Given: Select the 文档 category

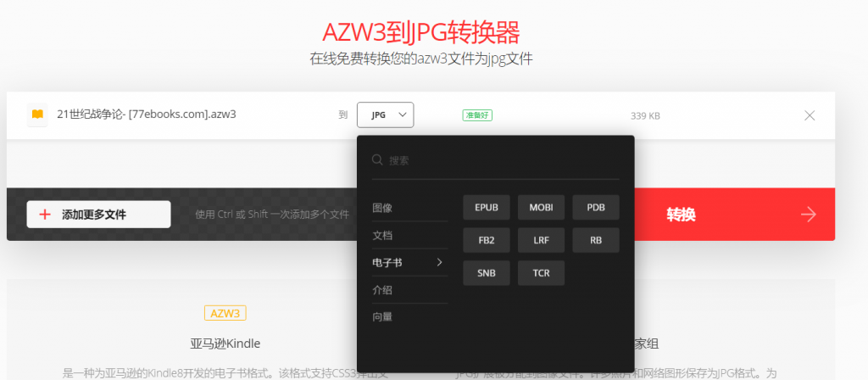Looking at the screenshot, I should (382, 235).
